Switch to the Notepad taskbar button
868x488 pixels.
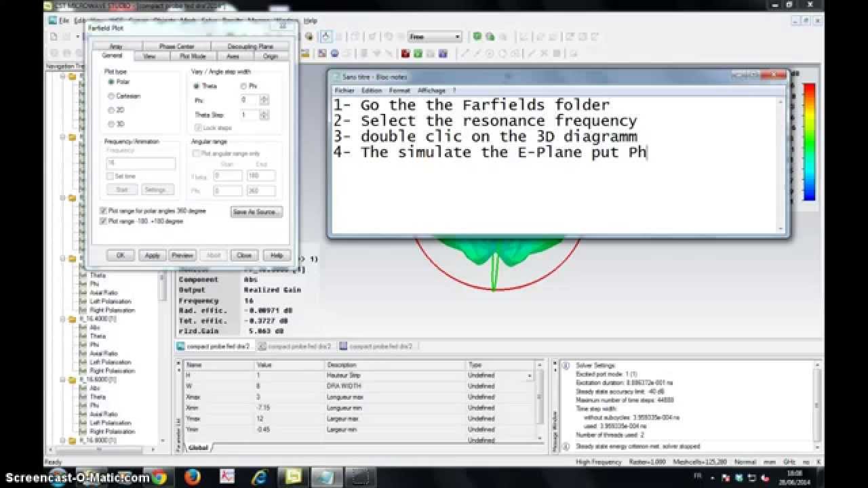click(x=327, y=477)
